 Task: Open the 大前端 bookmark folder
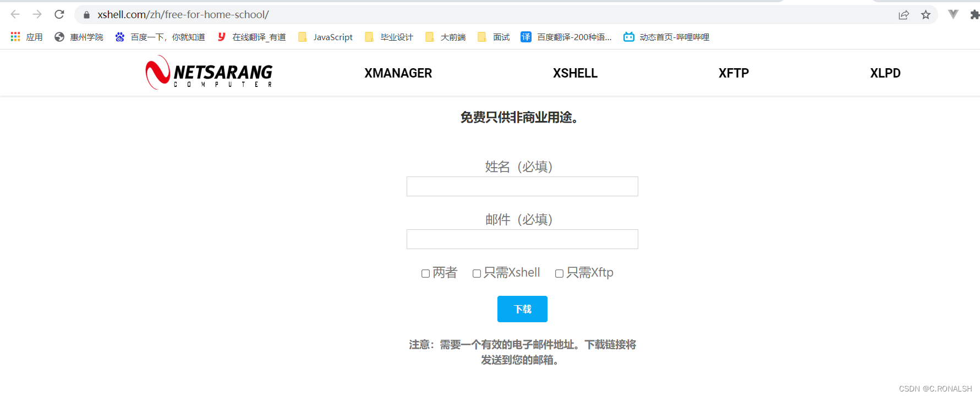(x=446, y=37)
